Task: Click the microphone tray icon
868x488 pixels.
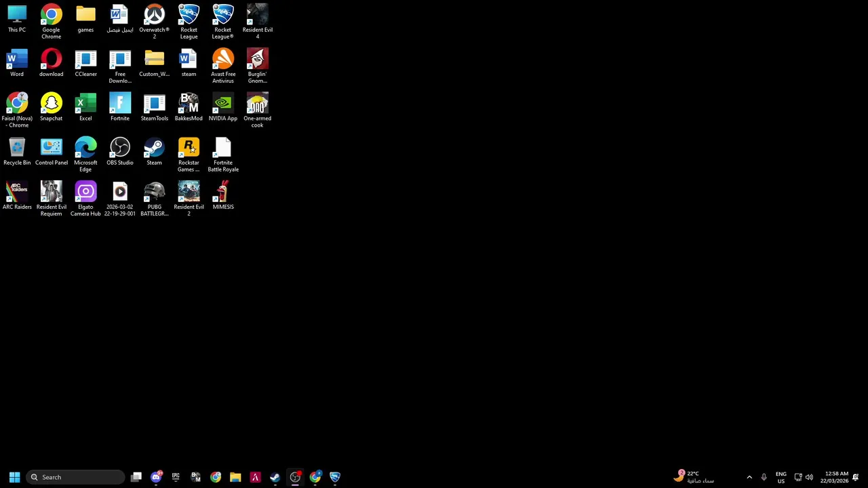Action: pos(764,477)
